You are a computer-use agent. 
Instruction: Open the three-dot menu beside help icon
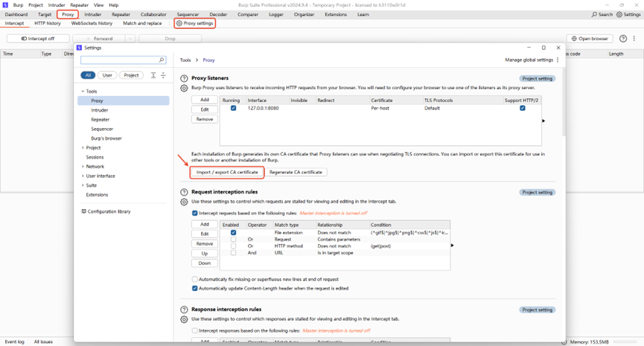coord(634,39)
